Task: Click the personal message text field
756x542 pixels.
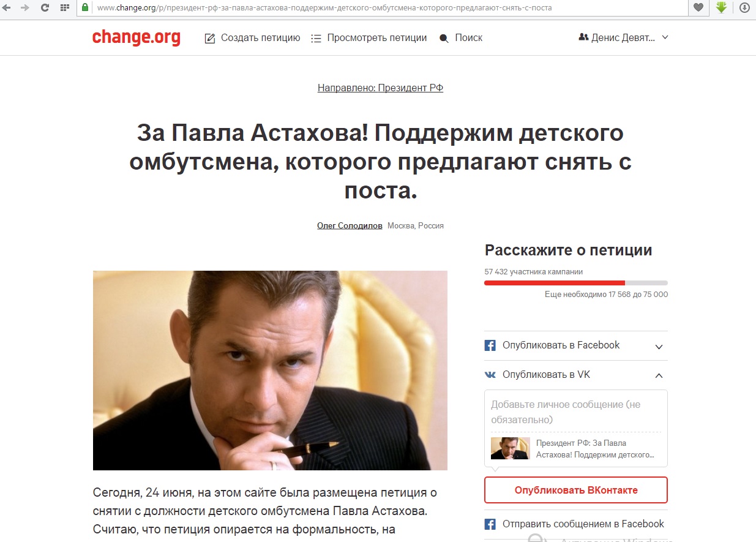Action: pyautogui.click(x=576, y=412)
